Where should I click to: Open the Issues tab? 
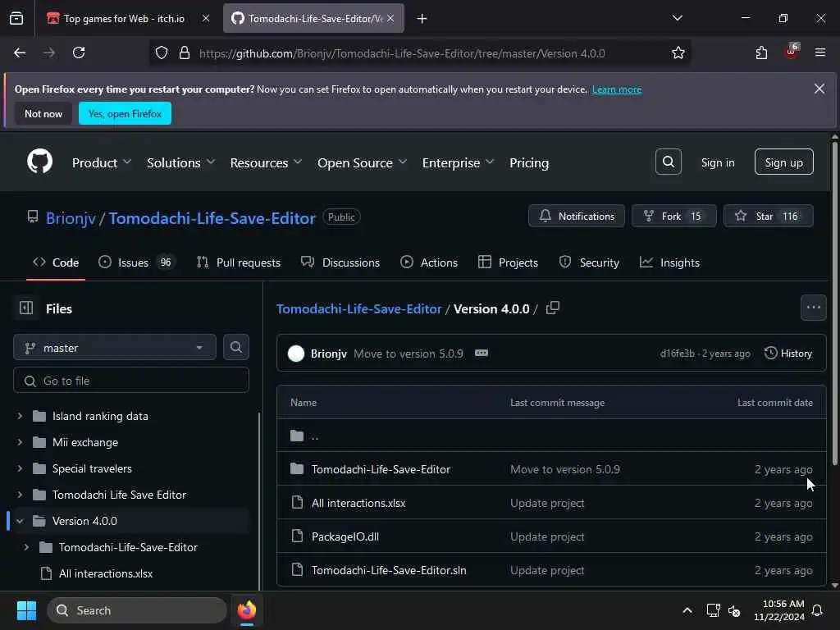(136, 262)
